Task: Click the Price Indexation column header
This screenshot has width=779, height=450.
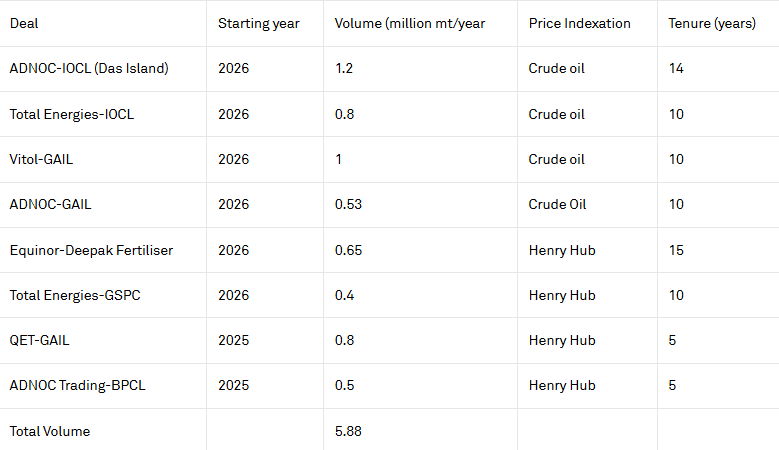Action: (579, 23)
